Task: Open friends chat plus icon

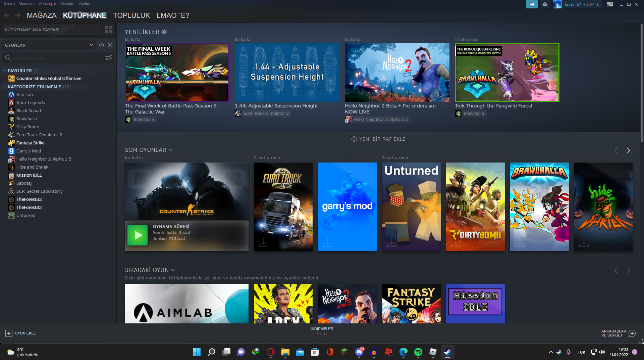Action: [x=632, y=333]
